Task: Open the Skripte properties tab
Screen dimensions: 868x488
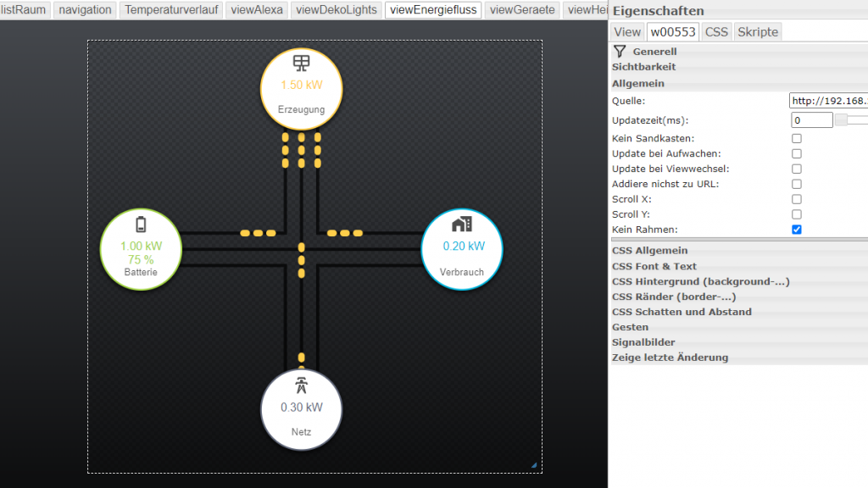Action: click(x=758, y=32)
